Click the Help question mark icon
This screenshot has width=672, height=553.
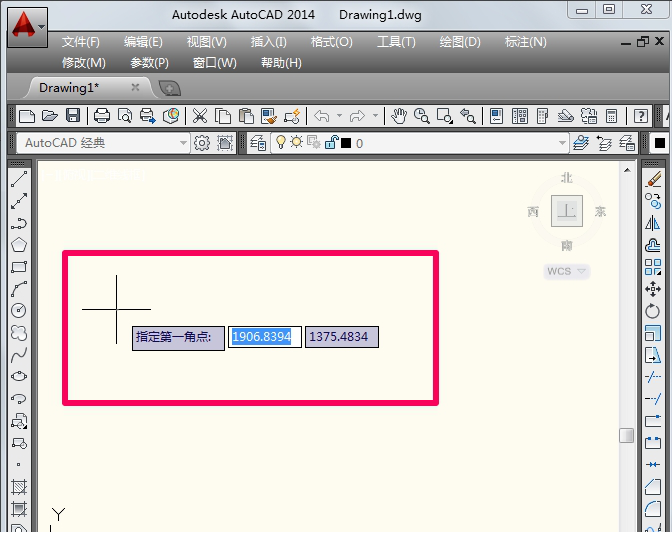click(x=640, y=116)
